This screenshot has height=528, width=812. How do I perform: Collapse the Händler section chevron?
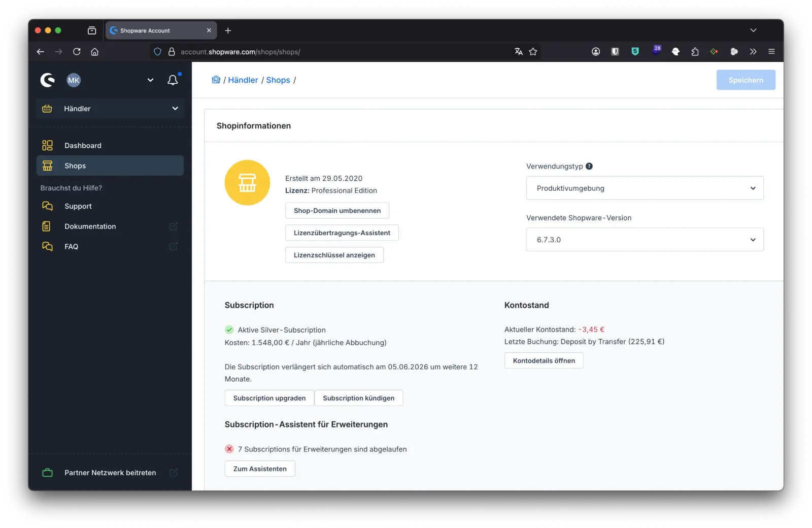175,108
